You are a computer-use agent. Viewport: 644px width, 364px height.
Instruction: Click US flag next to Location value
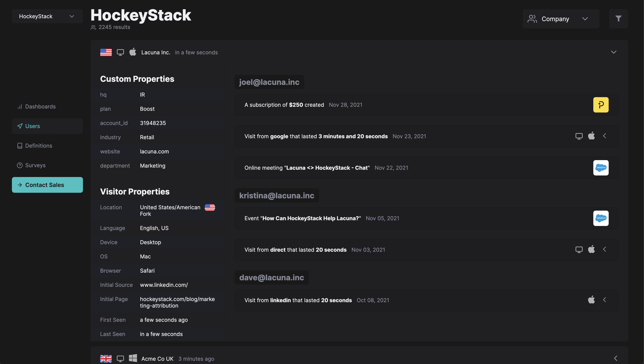[210, 208]
